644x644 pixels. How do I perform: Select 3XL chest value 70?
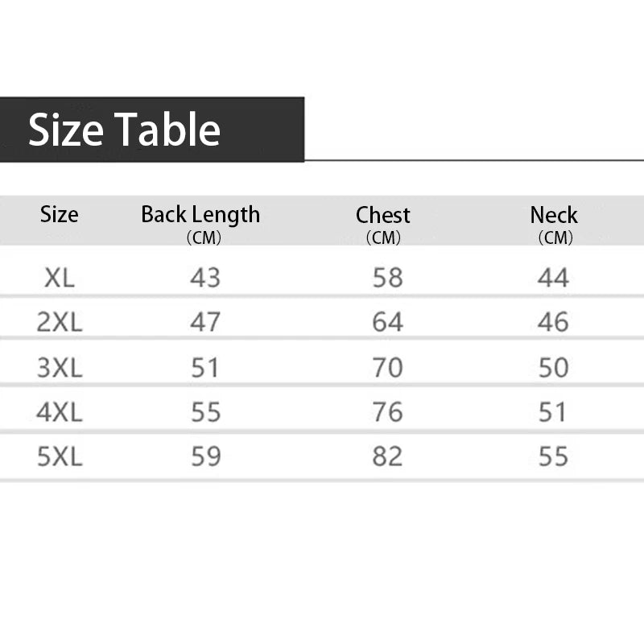point(387,368)
